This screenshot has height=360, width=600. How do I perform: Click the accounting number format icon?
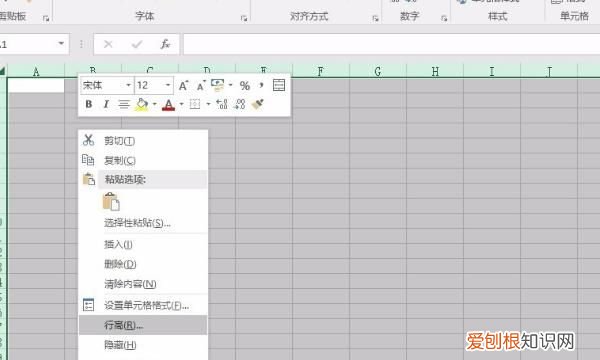point(218,85)
